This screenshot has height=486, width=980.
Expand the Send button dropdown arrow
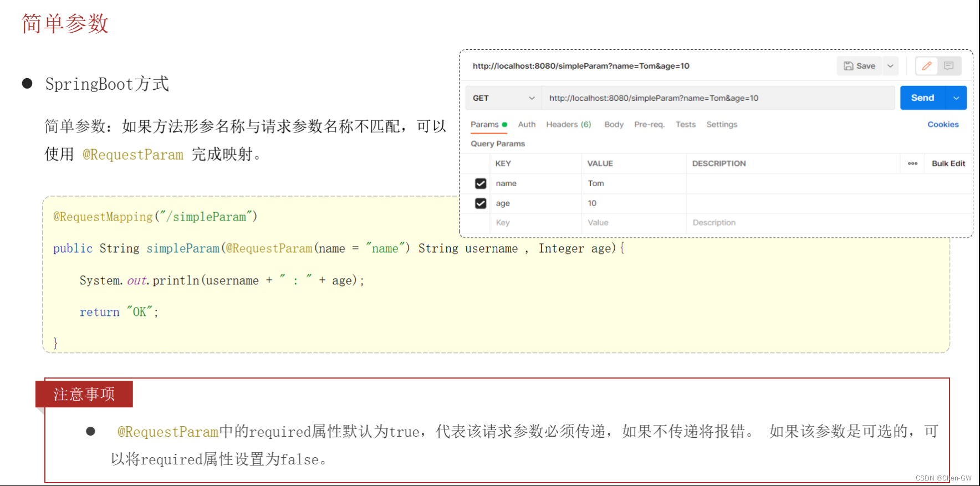click(x=956, y=98)
